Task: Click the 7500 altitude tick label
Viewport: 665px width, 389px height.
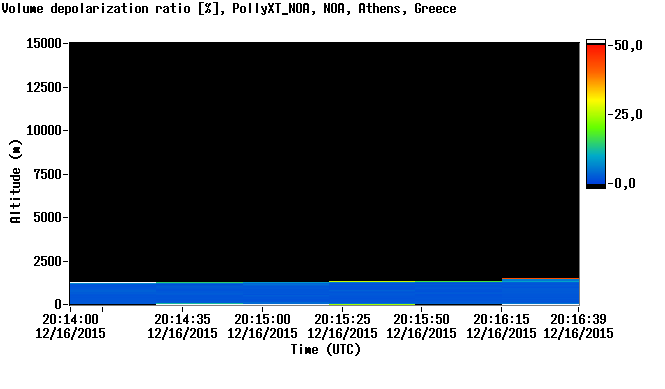Action: [47, 174]
